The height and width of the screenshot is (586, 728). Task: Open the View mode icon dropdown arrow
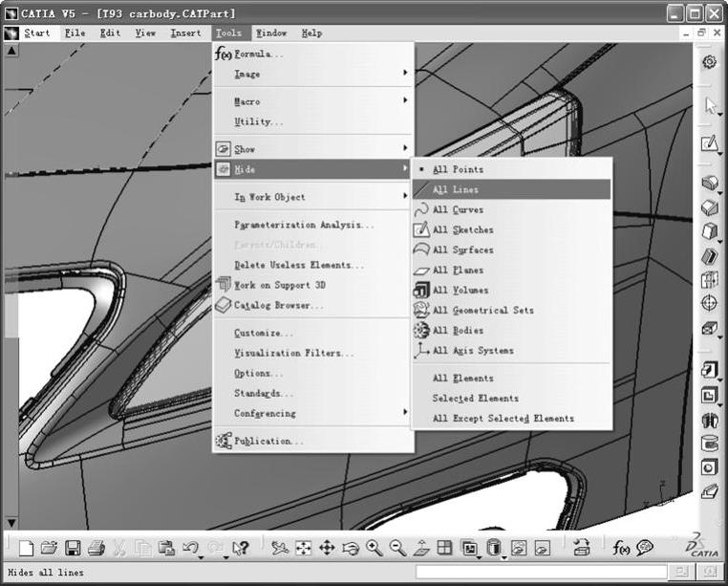click(x=504, y=557)
